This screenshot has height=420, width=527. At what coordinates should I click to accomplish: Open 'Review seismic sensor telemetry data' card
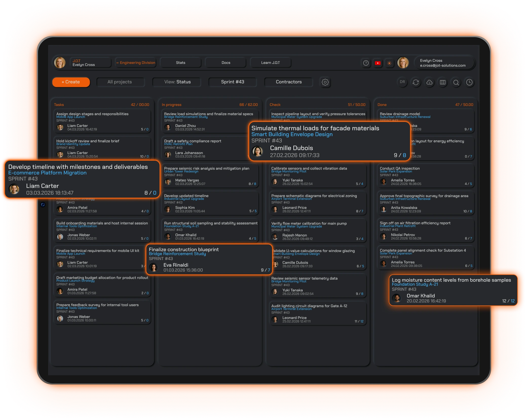(x=318, y=286)
